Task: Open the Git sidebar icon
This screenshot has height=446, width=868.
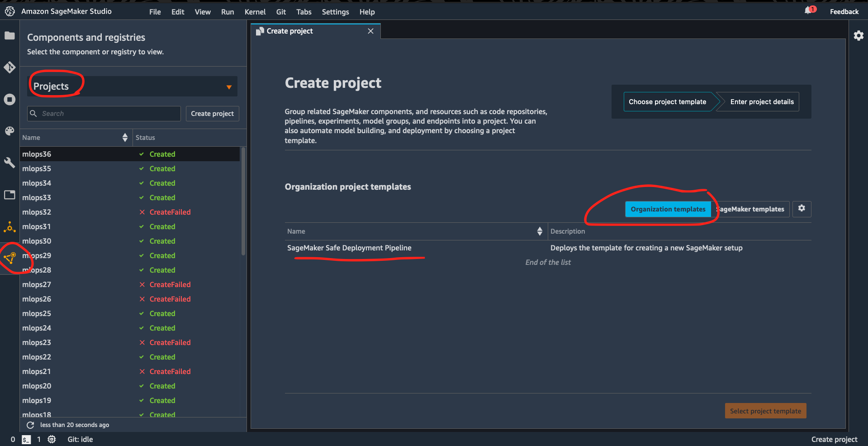Action: (9, 67)
